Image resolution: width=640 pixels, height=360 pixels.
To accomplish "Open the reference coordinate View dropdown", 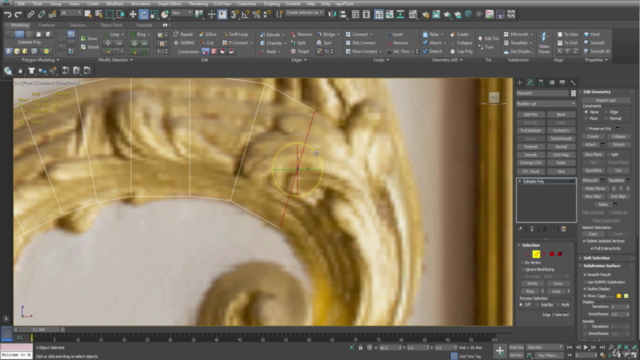I will pyautogui.click(x=182, y=13).
